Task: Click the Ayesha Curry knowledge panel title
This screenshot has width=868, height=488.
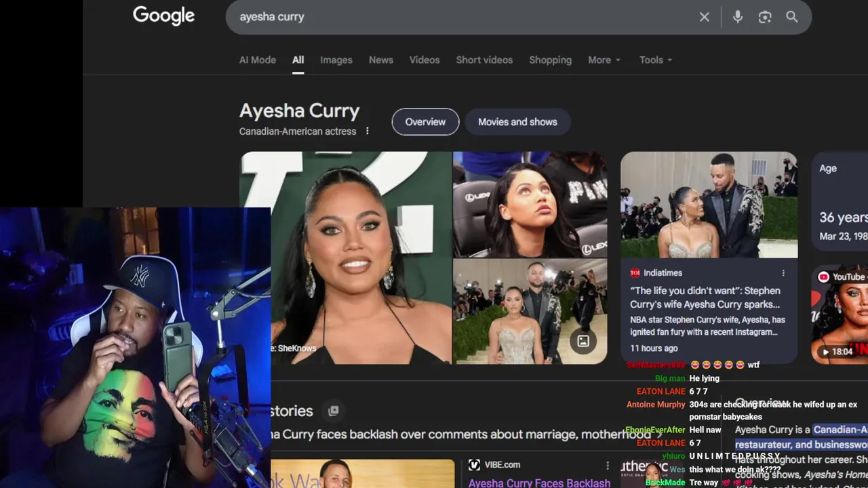Action: (x=299, y=110)
